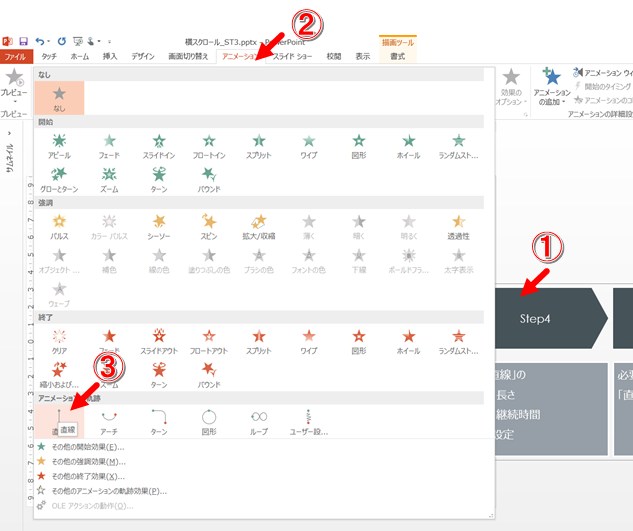This screenshot has height=531, width=633.
Task: Select the 縮小および... exit effect
Action: [x=59, y=376]
